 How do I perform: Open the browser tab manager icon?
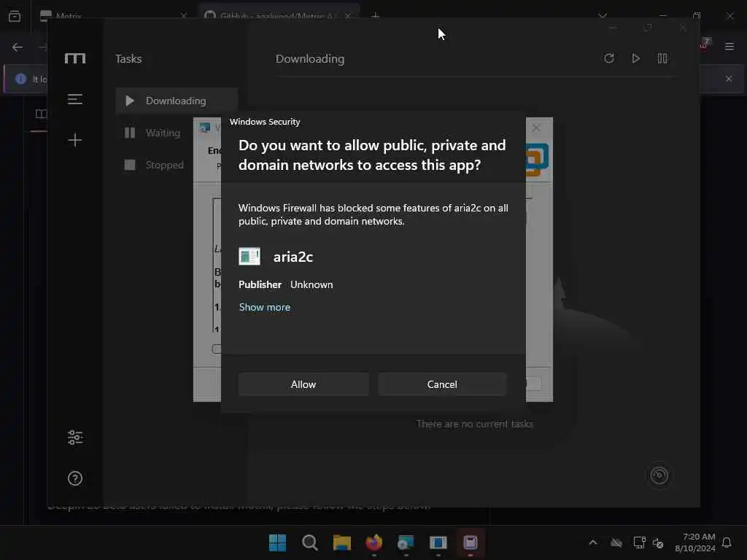[x=15, y=16]
